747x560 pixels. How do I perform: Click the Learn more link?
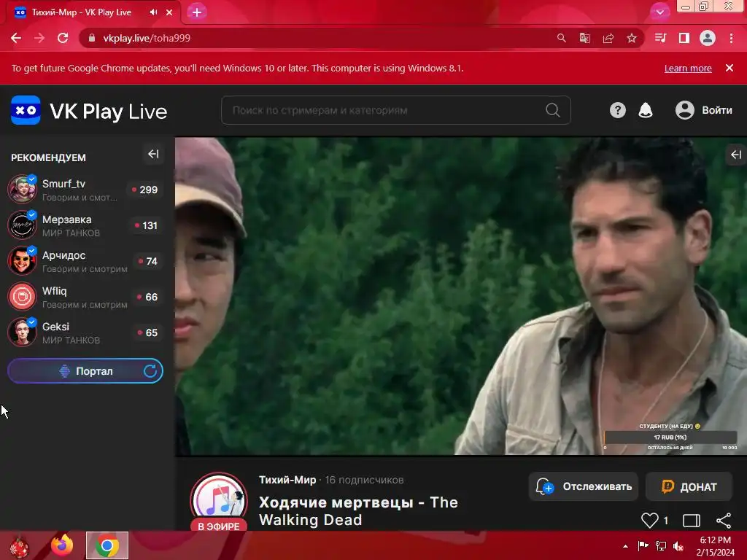point(688,68)
